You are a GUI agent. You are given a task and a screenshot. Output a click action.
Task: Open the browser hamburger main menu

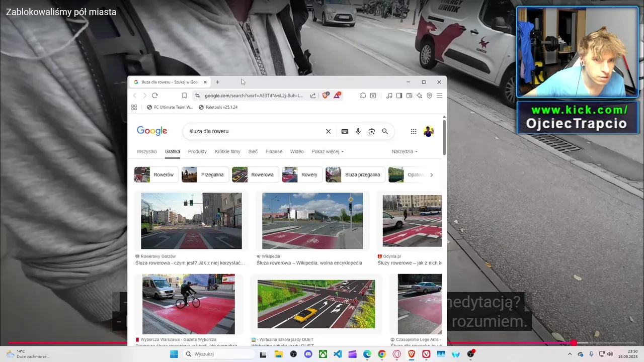coord(439,96)
